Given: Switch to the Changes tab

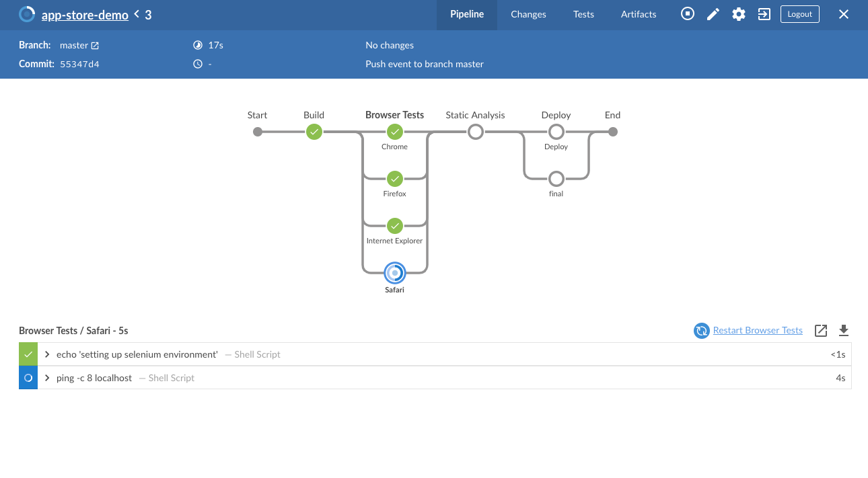Looking at the screenshot, I should 528,14.
